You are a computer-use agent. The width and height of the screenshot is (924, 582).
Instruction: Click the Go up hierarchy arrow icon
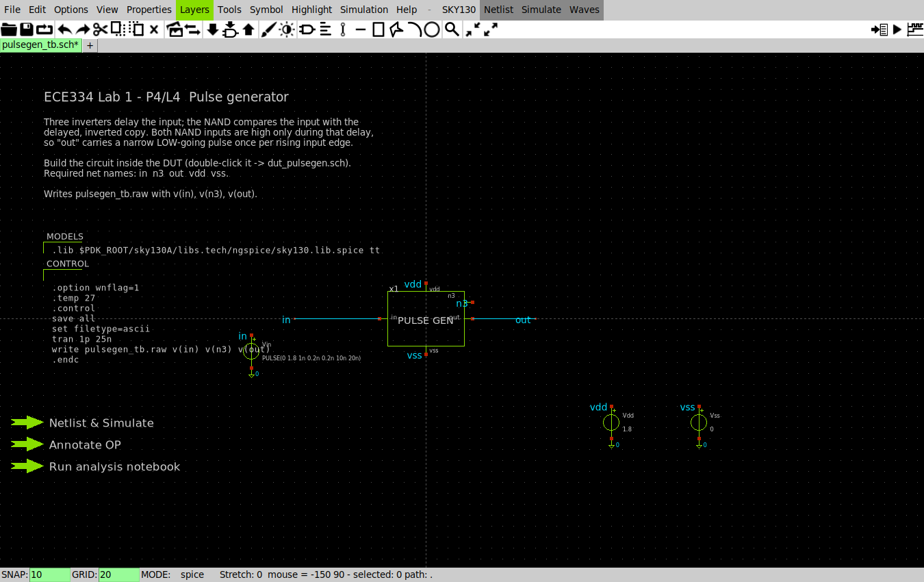(x=248, y=29)
